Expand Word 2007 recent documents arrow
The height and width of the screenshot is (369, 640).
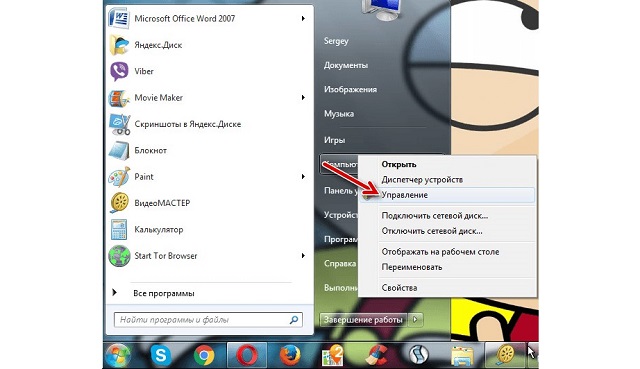pyautogui.click(x=303, y=18)
